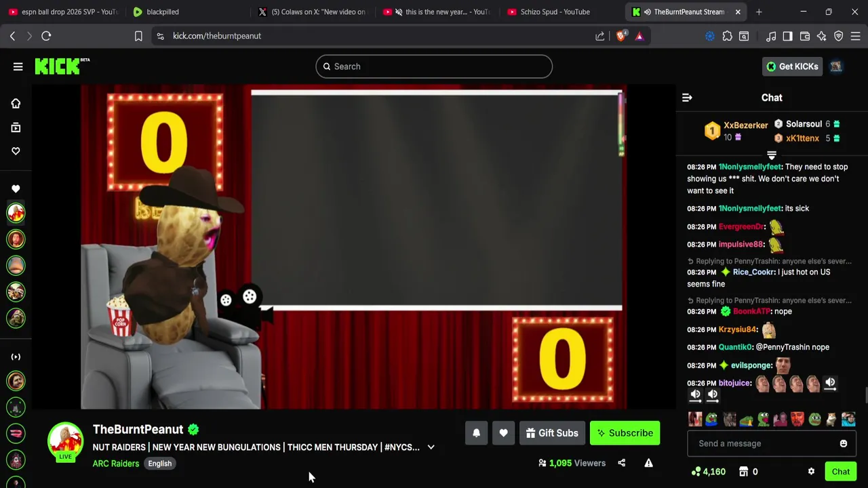
Task: Open Browse icon in left sidebar
Action: click(x=16, y=127)
